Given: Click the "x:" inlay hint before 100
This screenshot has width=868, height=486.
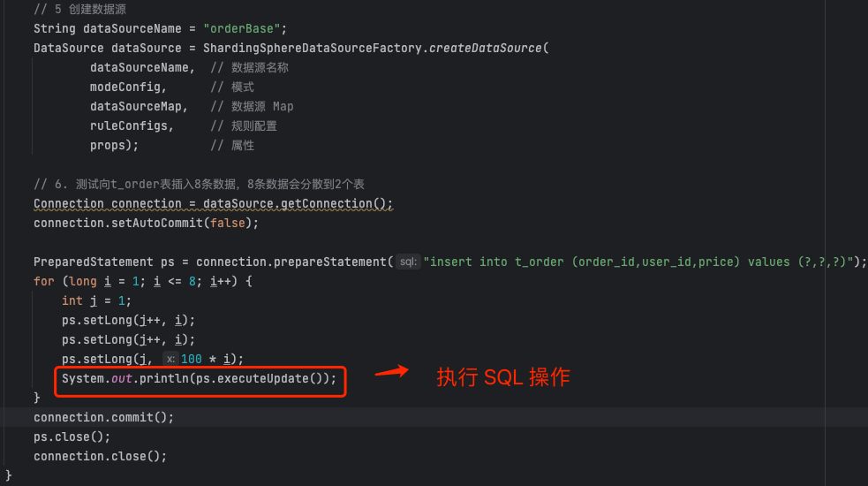Looking at the screenshot, I should [170, 359].
